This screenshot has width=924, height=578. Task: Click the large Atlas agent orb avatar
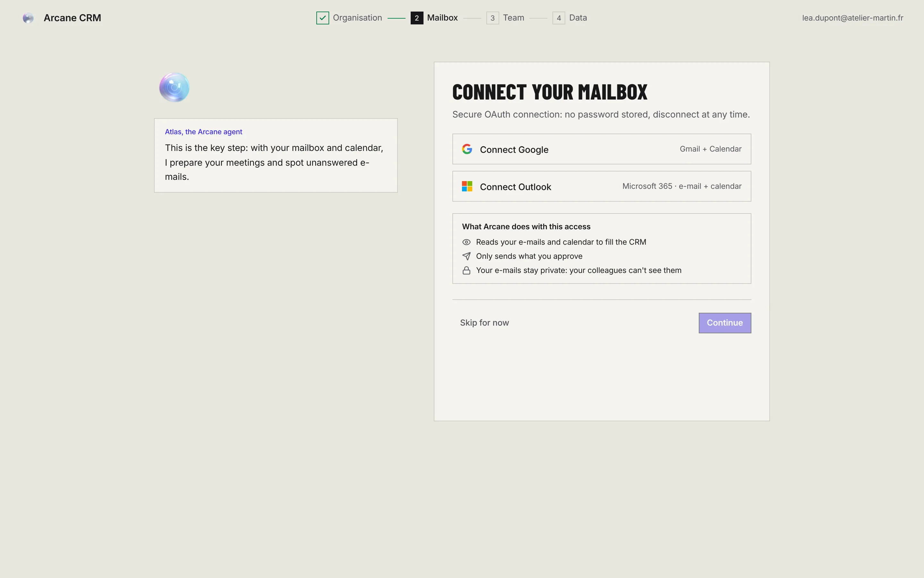pos(174,87)
